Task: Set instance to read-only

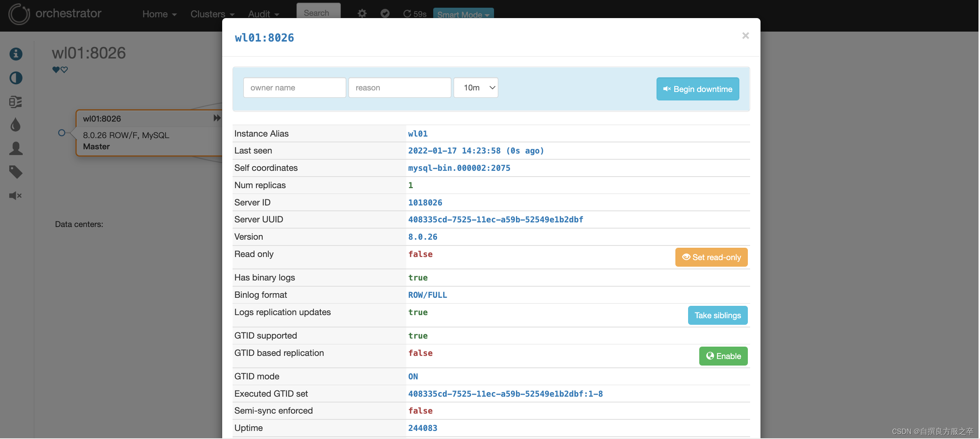Action: click(x=711, y=257)
